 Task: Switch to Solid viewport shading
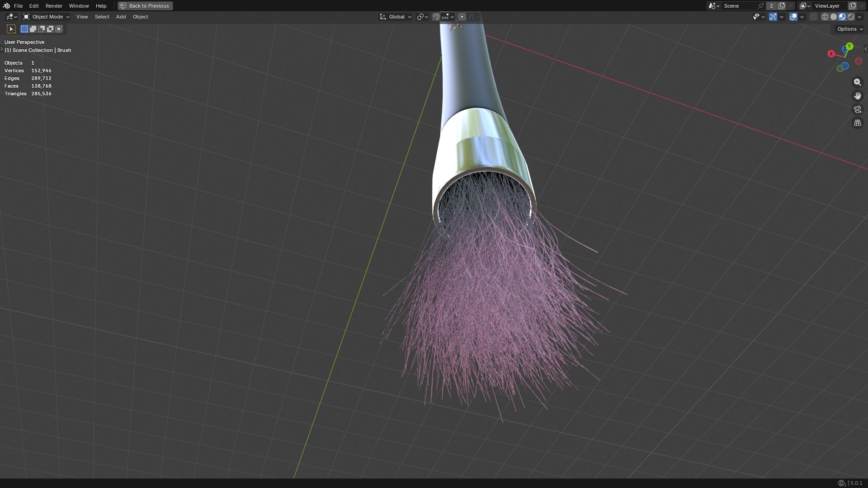click(x=834, y=17)
